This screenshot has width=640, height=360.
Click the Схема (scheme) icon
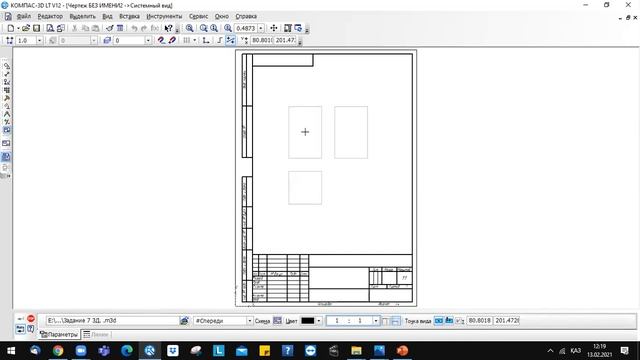(x=277, y=321)
